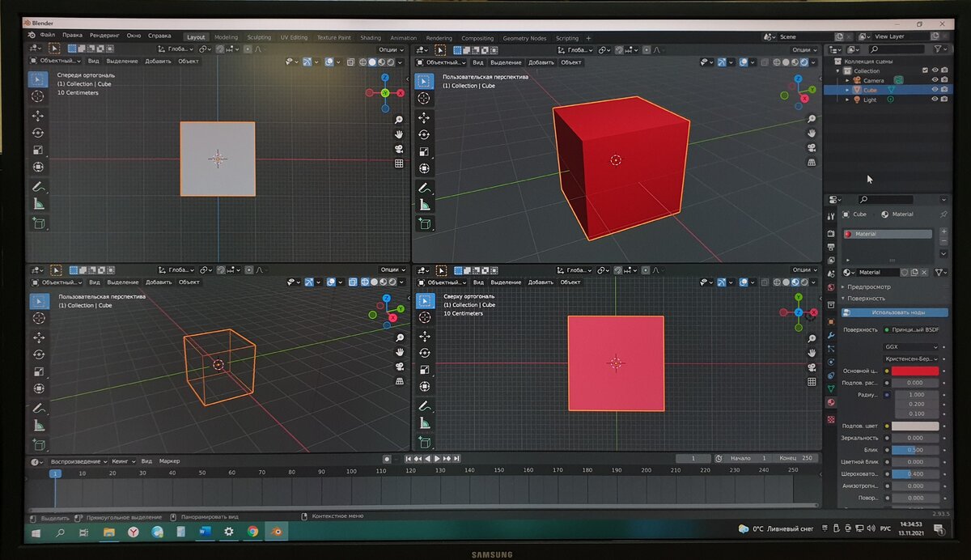Add a new workspace tab
Viewport: 971px width, 560px height.
[588, 38]
